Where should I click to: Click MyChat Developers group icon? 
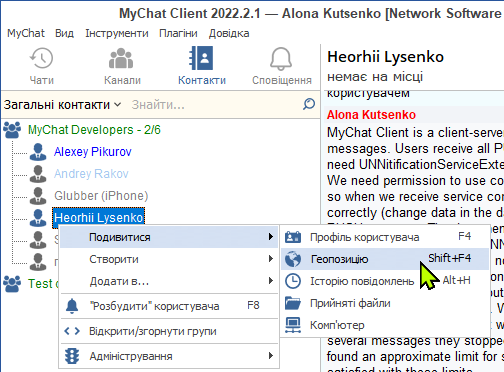tap(12, 130)
